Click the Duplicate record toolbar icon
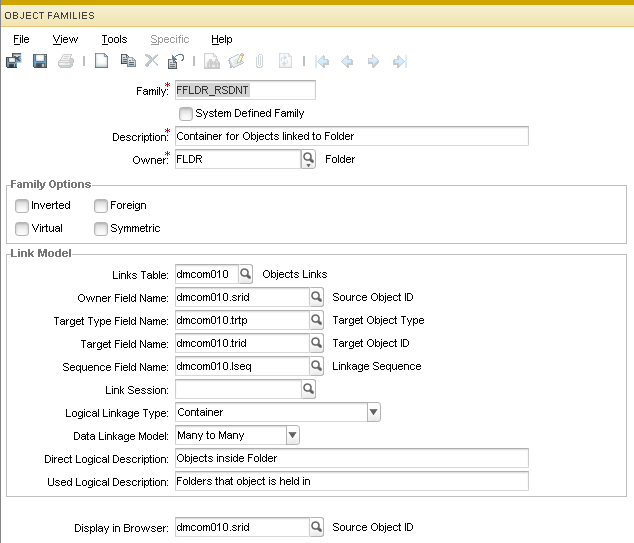Viewport: 634px width, 543px height. click(x=127, y=62)
